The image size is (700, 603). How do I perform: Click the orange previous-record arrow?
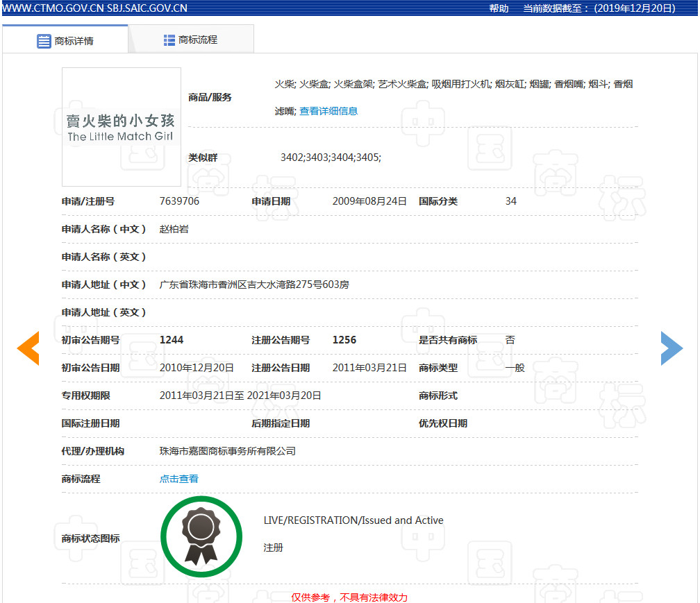(28, 348)
